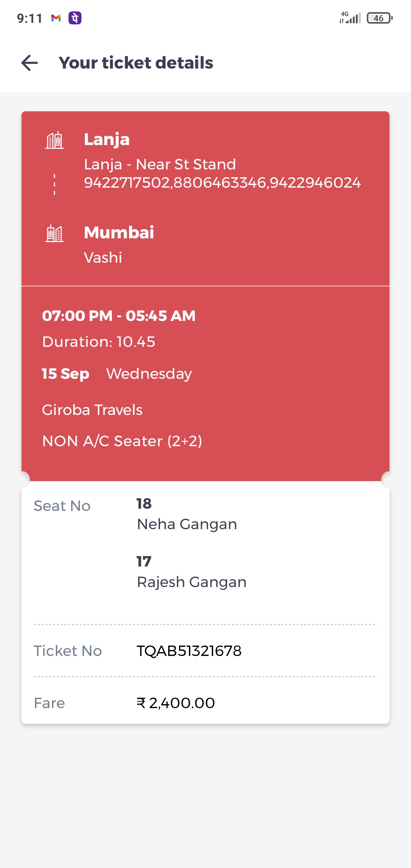Tap the 15 Sep travel date
The width and height of the screenshot is (411, 868).
tap(65, 374)
